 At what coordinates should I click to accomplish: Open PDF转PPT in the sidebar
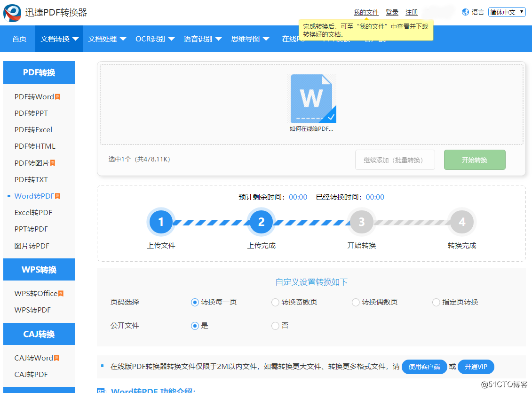click(x=31, y=113)
